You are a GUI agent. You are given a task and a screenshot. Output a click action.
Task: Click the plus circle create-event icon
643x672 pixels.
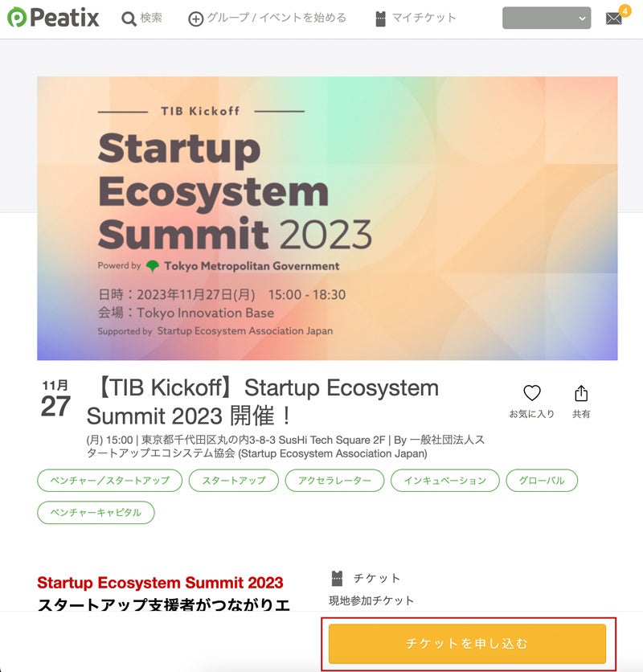coord(195,18)
